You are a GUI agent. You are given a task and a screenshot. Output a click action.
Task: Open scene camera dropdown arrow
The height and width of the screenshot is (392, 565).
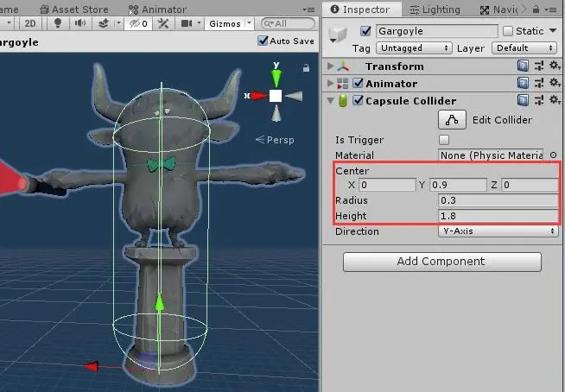tap(199, 24)
